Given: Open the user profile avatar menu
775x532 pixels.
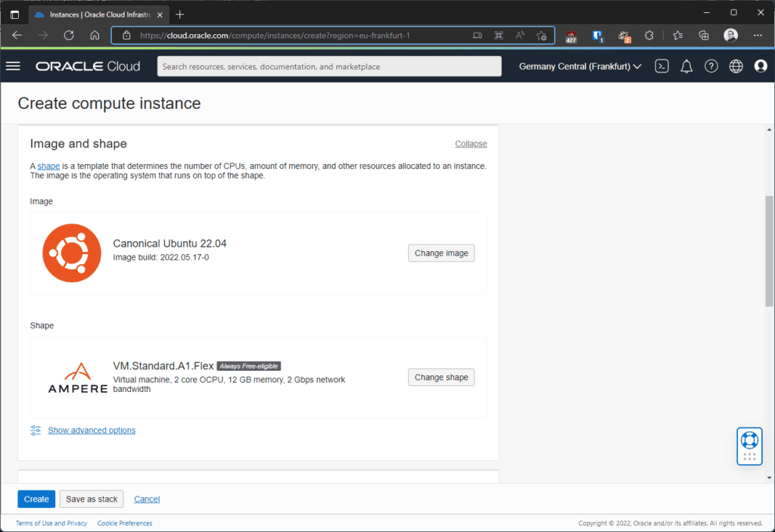Looking at the screenshot, I should 761,66.
